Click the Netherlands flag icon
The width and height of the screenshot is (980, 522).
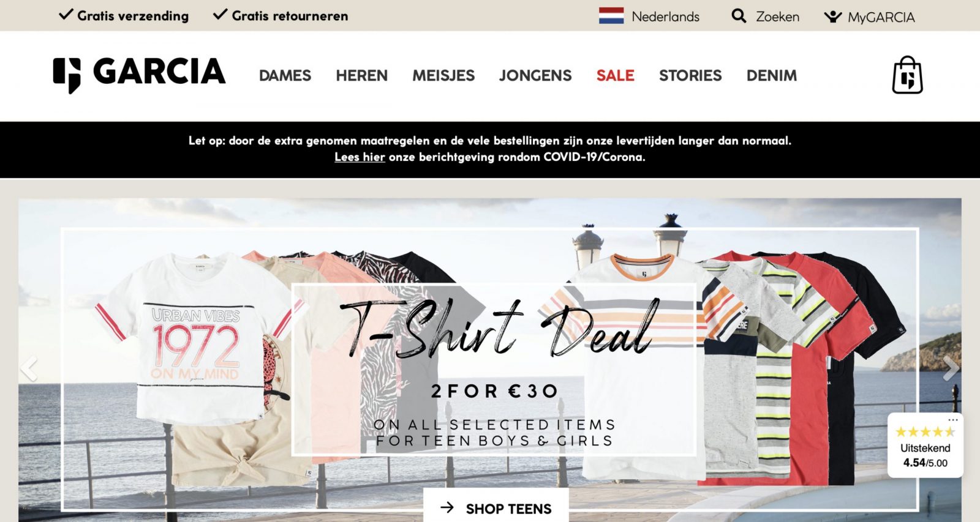pos(611,16)
